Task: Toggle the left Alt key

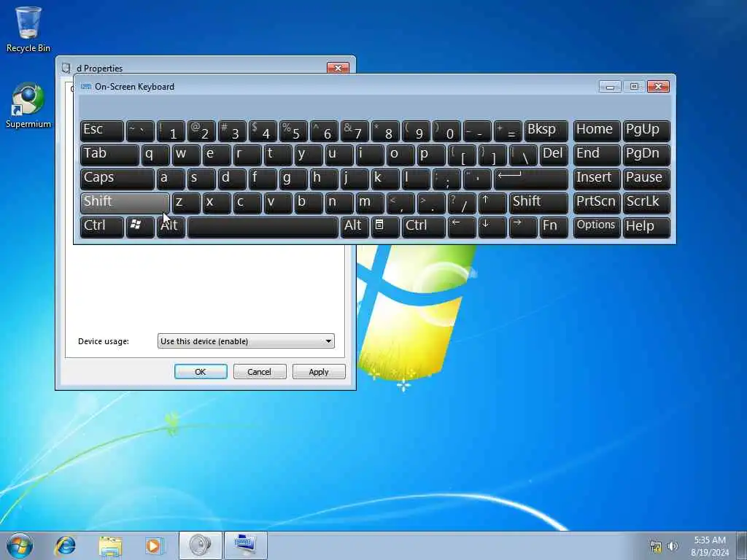Action: (171, 227)
